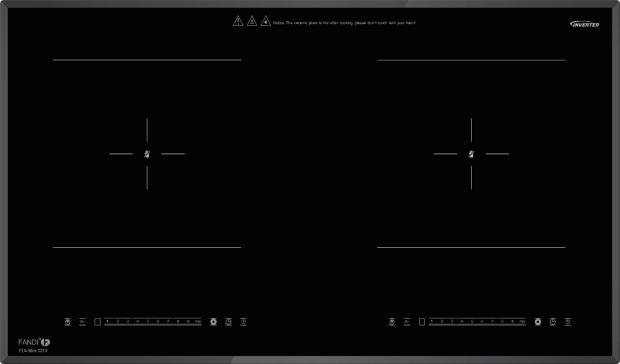Select level 1 on the left slider
This screenshot has width=620, height=364.
(108, 321)
